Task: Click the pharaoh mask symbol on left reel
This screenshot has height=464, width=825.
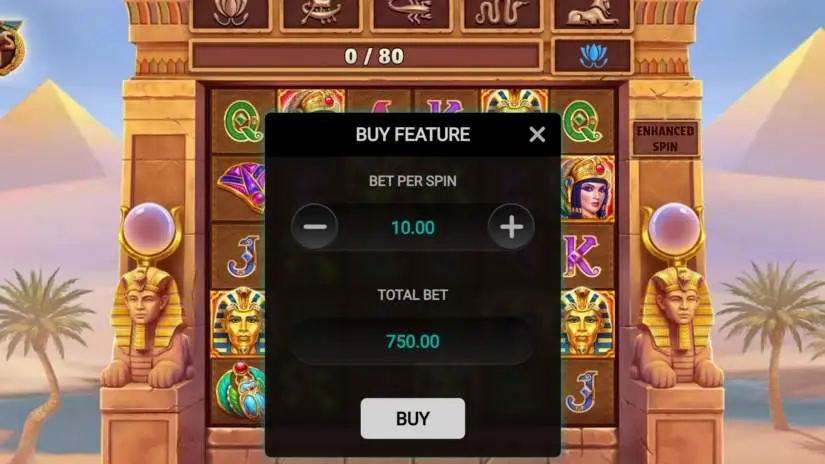Action: coord(238,323)
